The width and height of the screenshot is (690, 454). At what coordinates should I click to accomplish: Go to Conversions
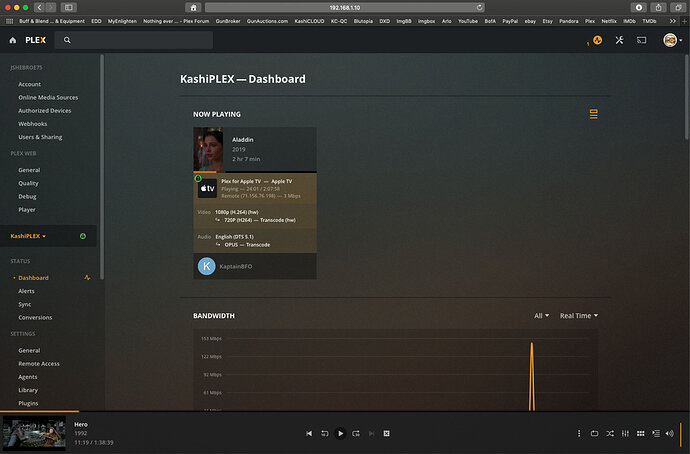(x=35, y=317)
